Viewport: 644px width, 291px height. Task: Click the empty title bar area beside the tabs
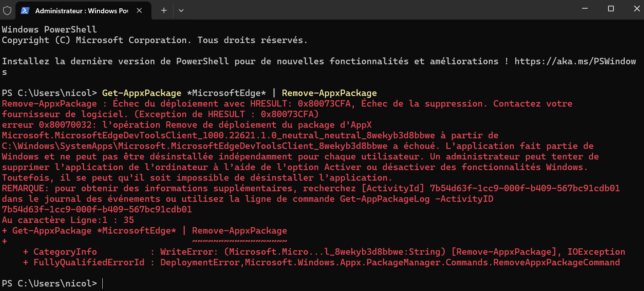tap(377, 10)
